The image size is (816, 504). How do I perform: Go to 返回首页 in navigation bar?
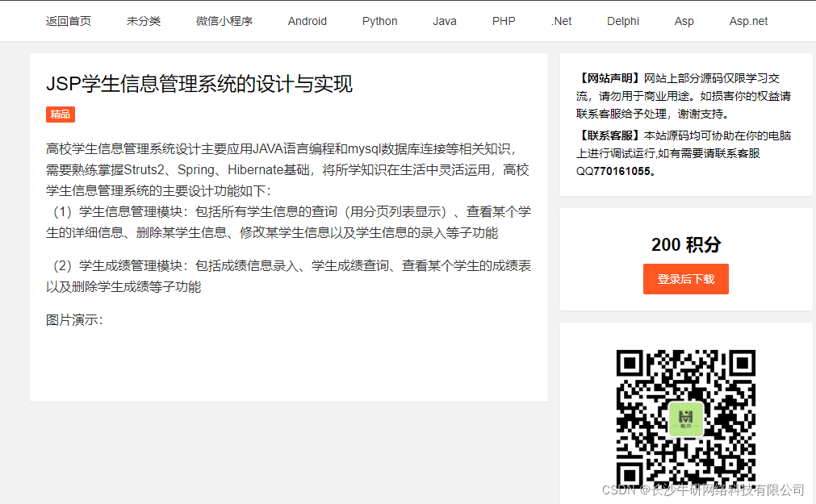[68, 21]
